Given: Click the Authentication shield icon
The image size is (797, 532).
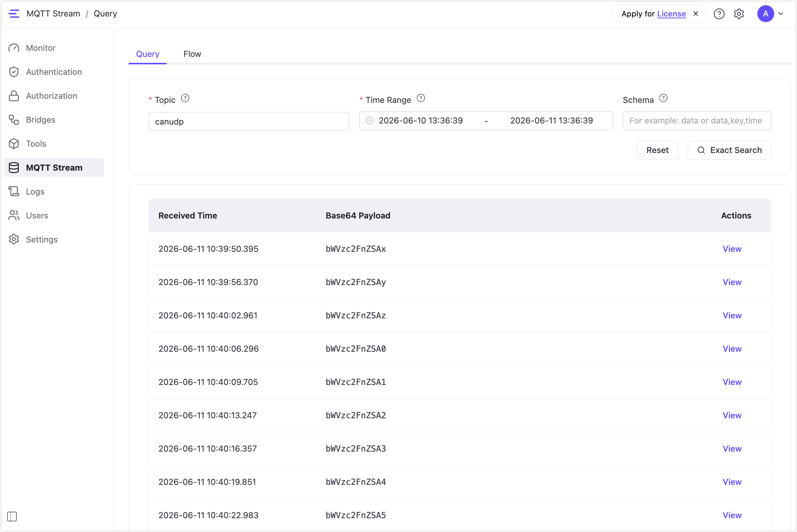Looking at the screenshot, I should coord(14,72).
